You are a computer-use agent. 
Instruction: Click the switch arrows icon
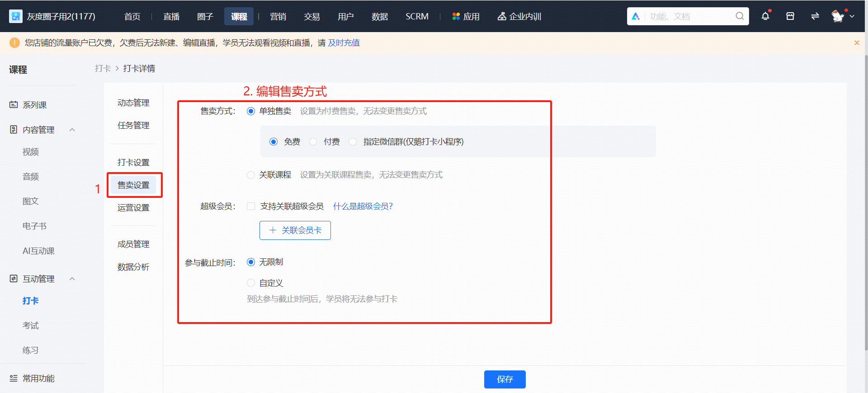(815, 16)
